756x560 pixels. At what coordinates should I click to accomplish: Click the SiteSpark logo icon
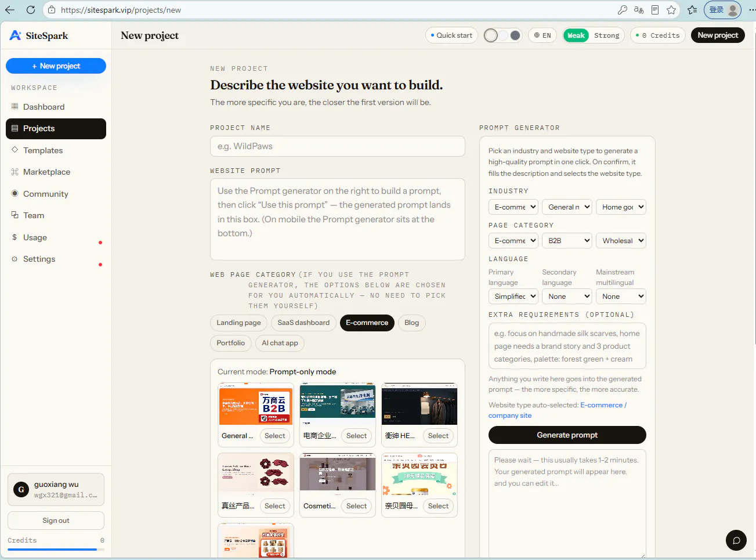tap(15, 35)
